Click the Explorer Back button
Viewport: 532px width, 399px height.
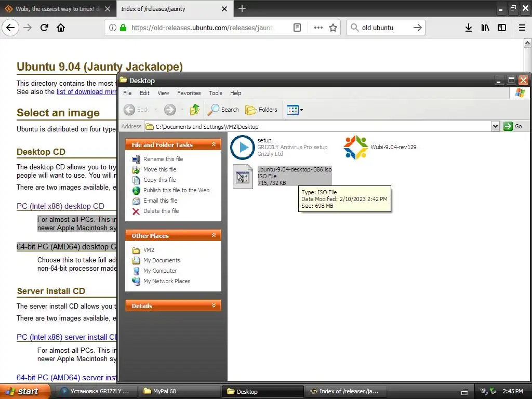(x=137, y=110)
